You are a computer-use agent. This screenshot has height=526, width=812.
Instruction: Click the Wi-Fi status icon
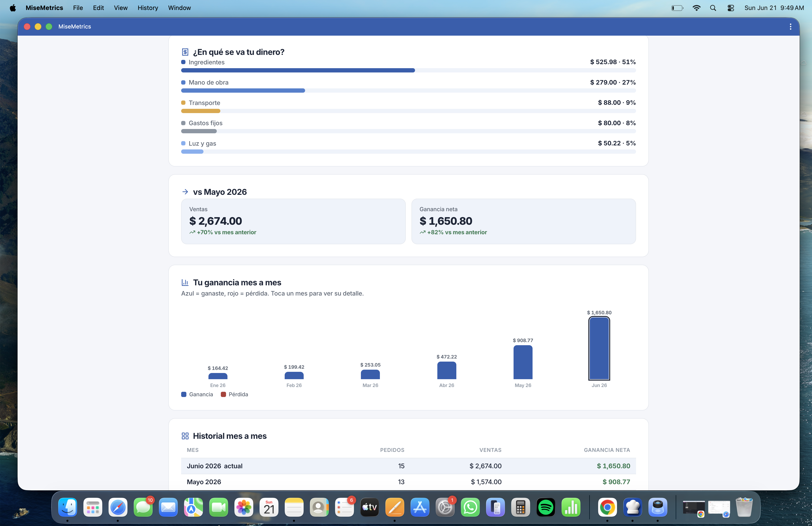point(696,8)
